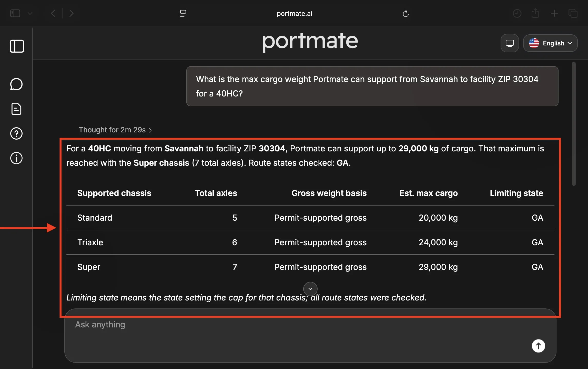
Task: Open the reader view icon in address bar
Action: pyautogui.click(x=183, y=13)
